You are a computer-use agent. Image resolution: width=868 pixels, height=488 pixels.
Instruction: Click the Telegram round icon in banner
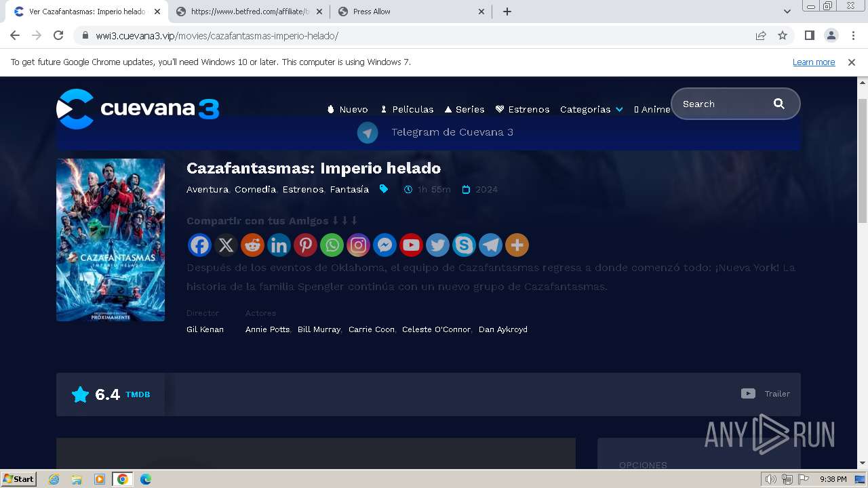tap(368, 132)
